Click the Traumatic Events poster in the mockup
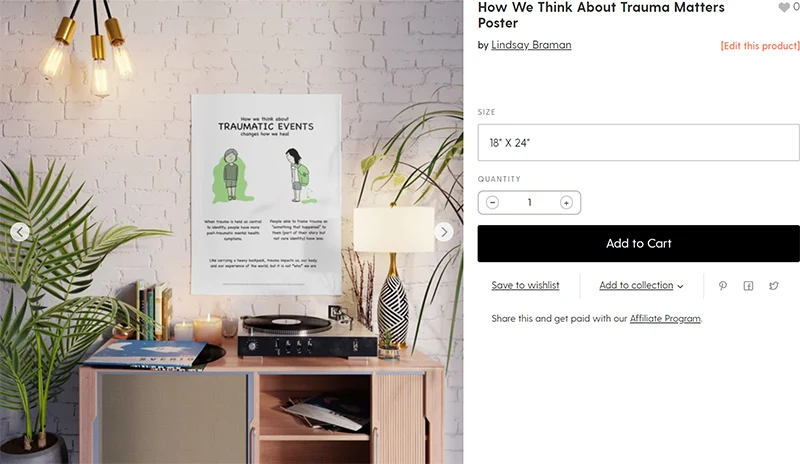The width and height of the screenshot is (800, 464). point(266,194)
